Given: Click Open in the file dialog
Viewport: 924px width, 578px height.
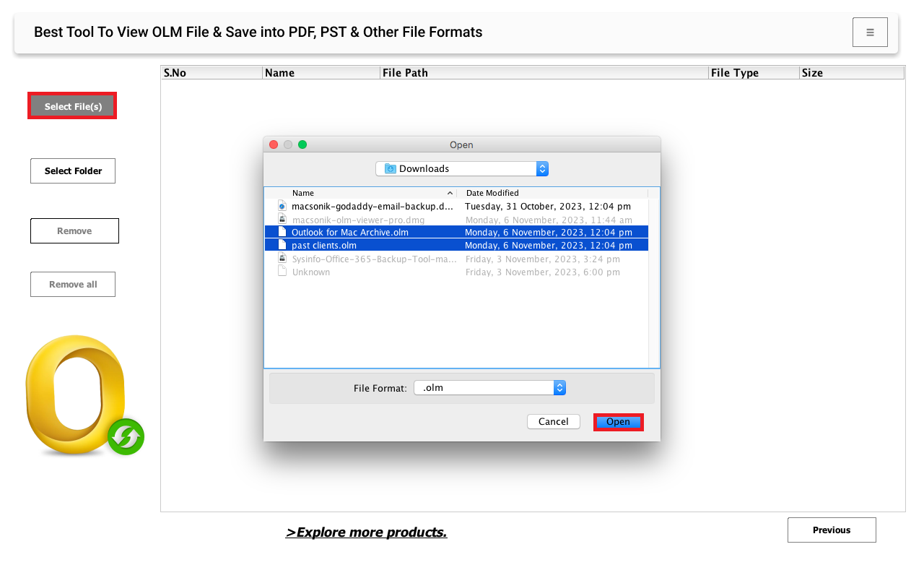Looking at the screenshot, I should [619, 422].
